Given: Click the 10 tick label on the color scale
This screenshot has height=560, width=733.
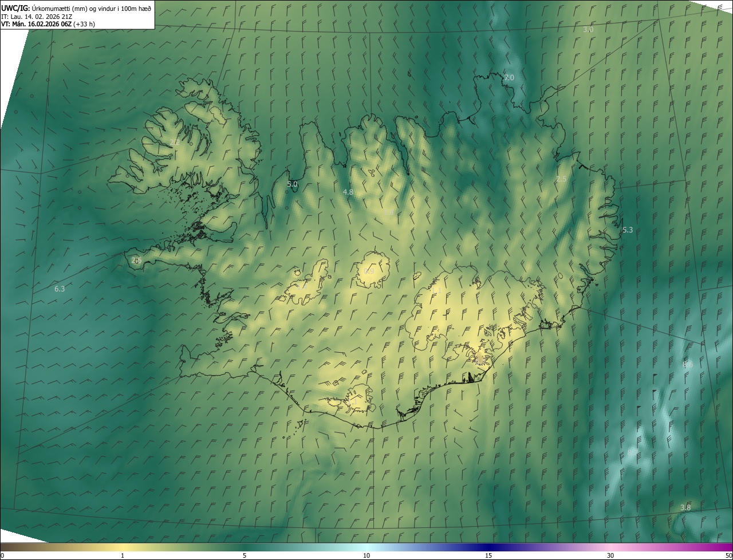Looking at the screenshot, I should tap(366, 555).
